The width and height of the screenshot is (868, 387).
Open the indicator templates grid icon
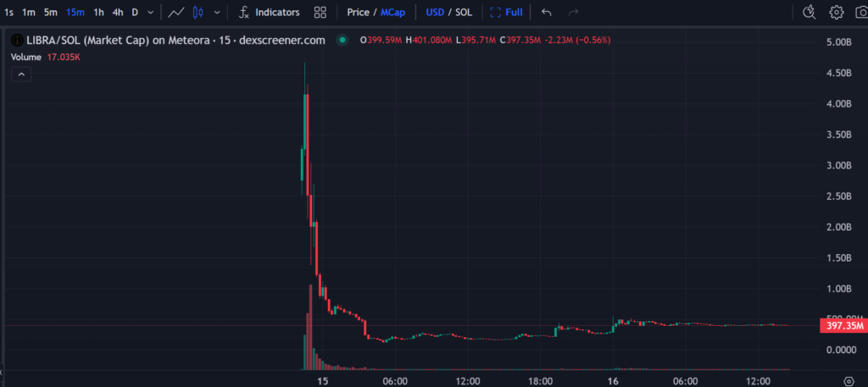point(320,13)
